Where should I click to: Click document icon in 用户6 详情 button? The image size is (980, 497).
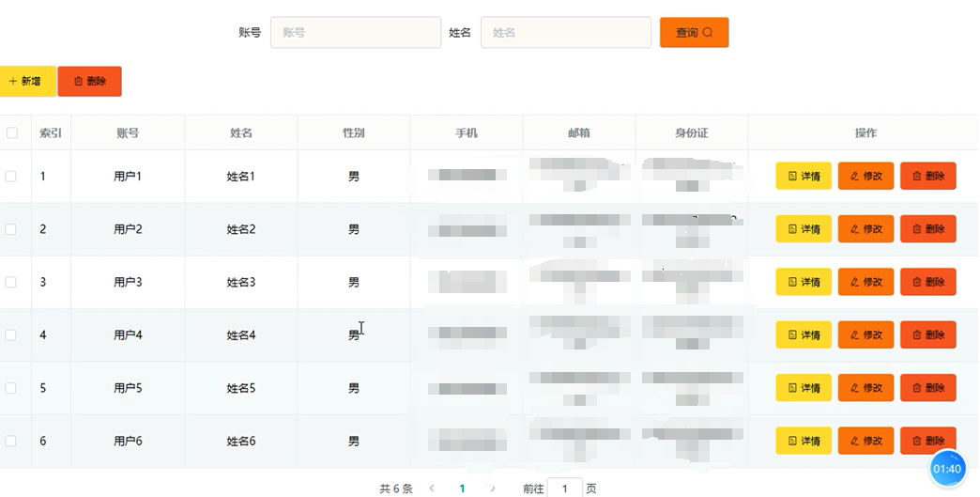pyautogui.click(x=792, y=441)
